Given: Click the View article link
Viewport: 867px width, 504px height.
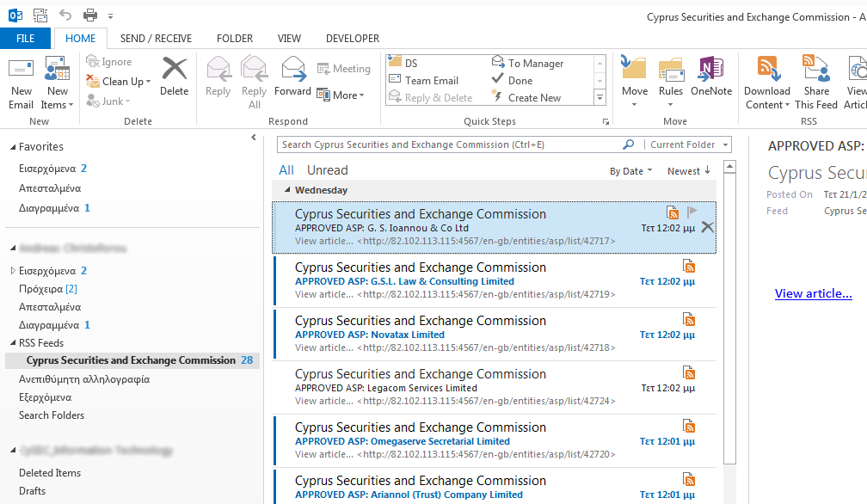Looking at the screenshot, I should pos(813,293).
